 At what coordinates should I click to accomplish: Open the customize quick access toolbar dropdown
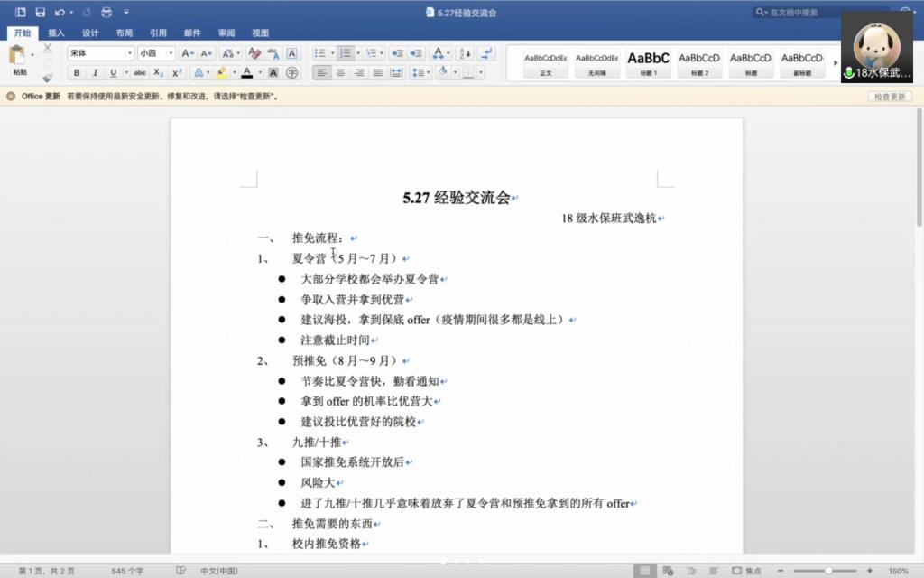pyautogui.click(x=126, y=12)
